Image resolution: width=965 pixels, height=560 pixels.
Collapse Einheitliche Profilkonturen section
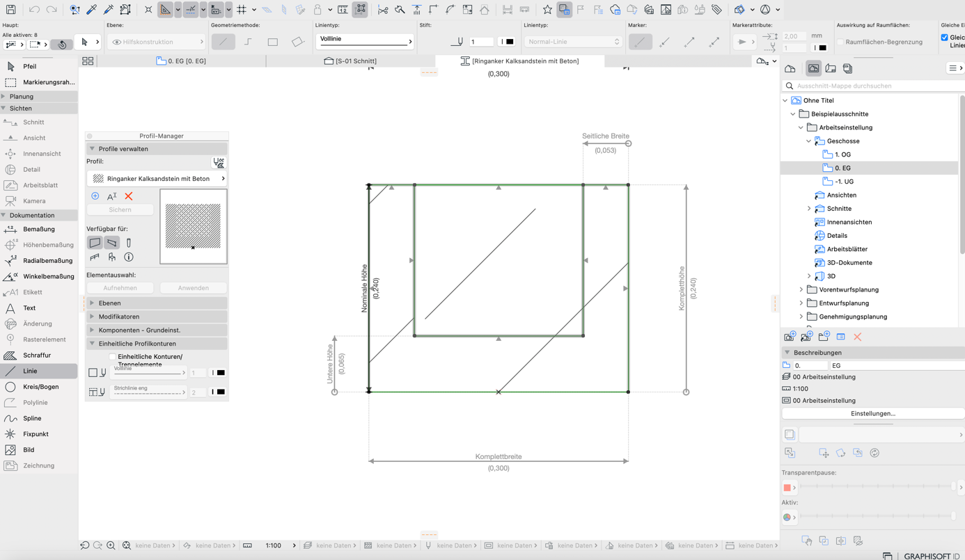click(x=157, y=344)
